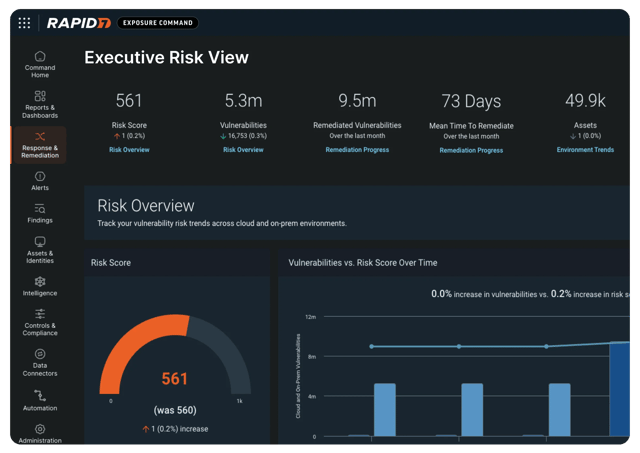Open the app launcher grid icon

[x=24, y=23]
